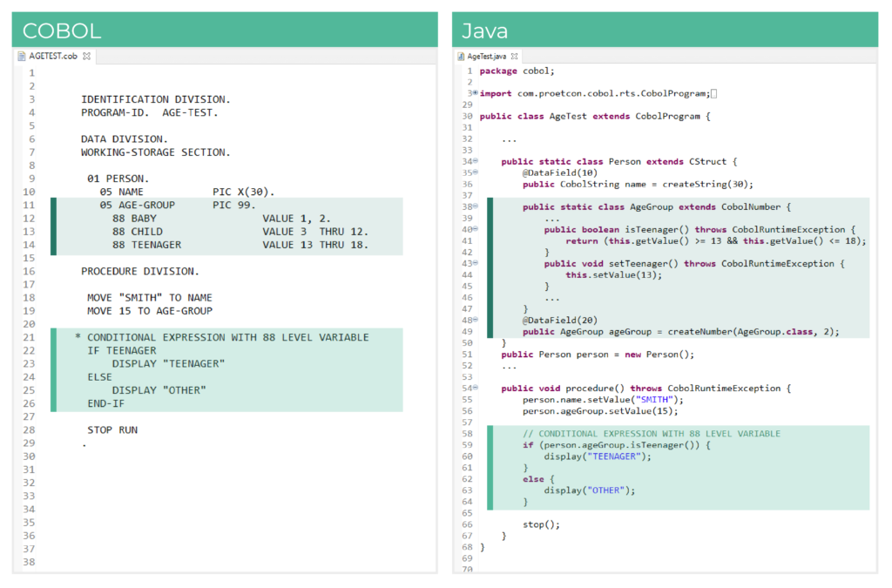The height and width of the screenshot is (588, 892).
Task: Collapse the setTeenager method fold at line 43
Action: coord(475,263)
